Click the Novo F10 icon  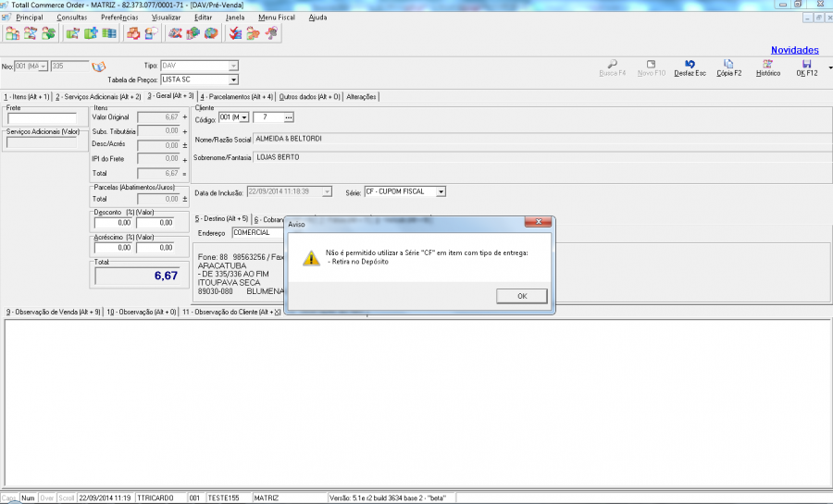point(652,63)
